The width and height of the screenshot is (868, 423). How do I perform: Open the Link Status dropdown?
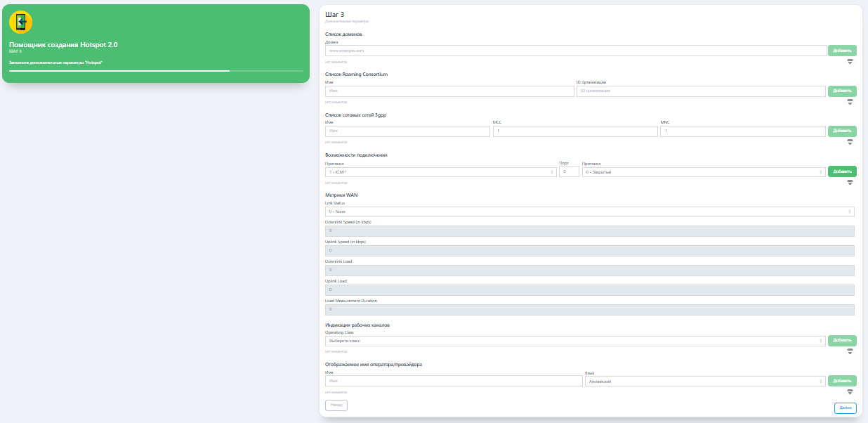tap(590, 211)
